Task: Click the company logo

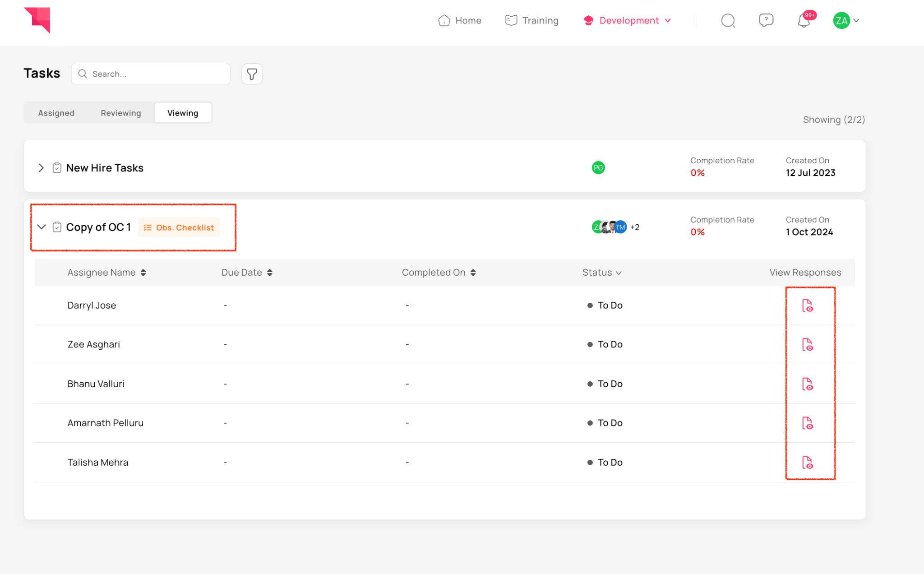Action: click(38, 20)
